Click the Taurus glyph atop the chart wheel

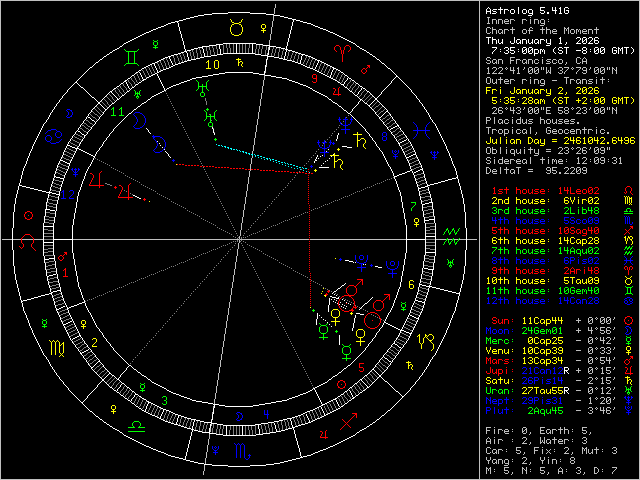pyautogui.click(x=237, y=28)
